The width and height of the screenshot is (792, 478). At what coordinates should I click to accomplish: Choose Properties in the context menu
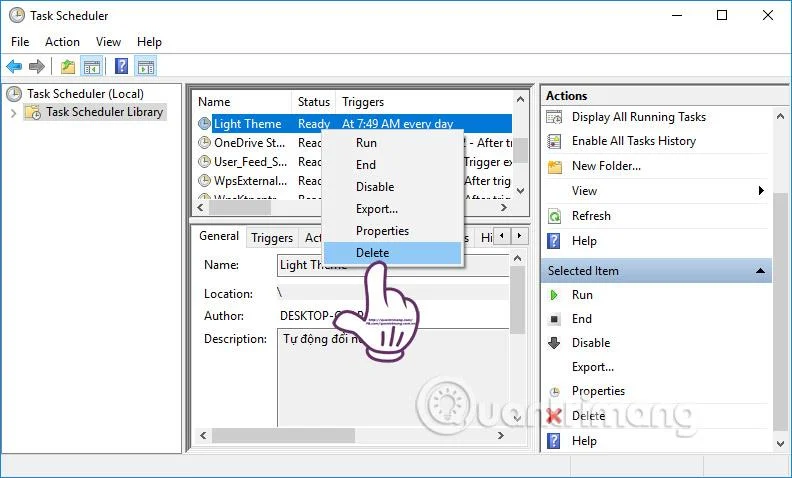click(392, 231)
